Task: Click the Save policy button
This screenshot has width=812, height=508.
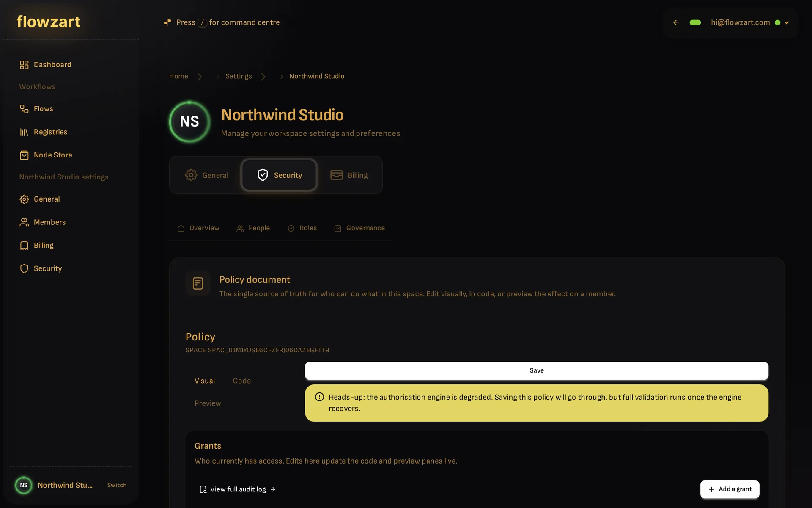Action: (537, 370)
